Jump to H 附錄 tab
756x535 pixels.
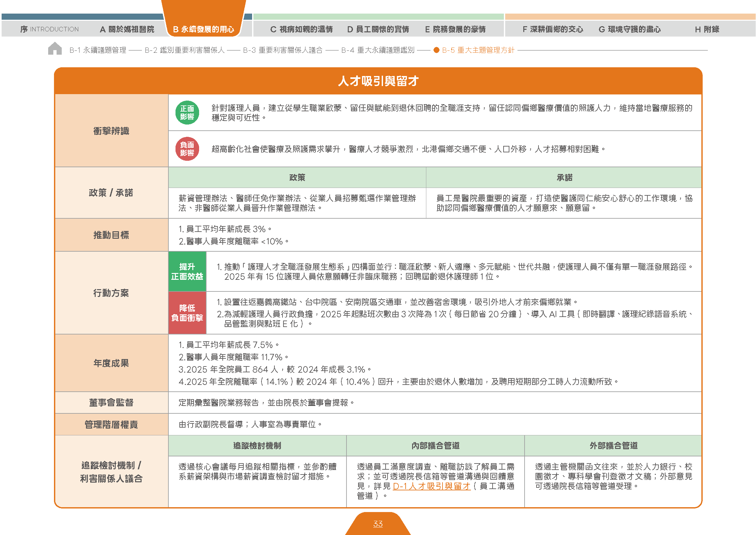[x=707, y=29]
